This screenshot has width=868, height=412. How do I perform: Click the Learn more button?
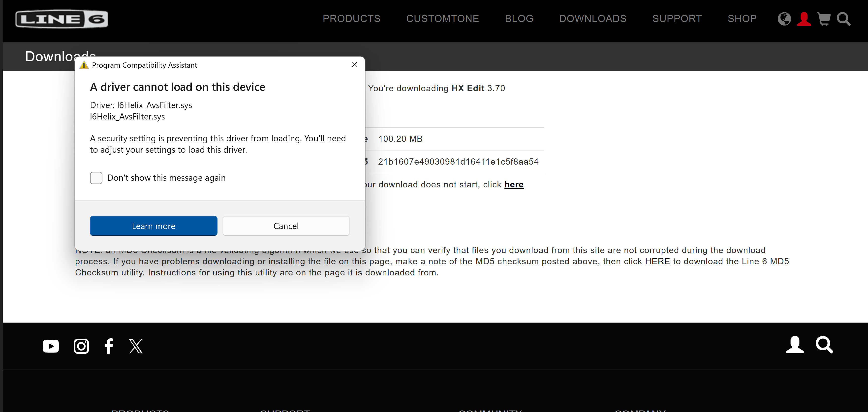[154, 226]
